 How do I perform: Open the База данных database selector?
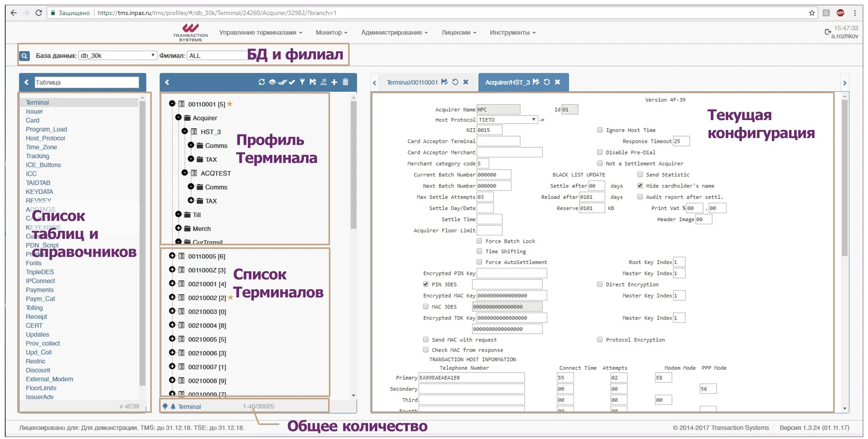coord(117,55)
